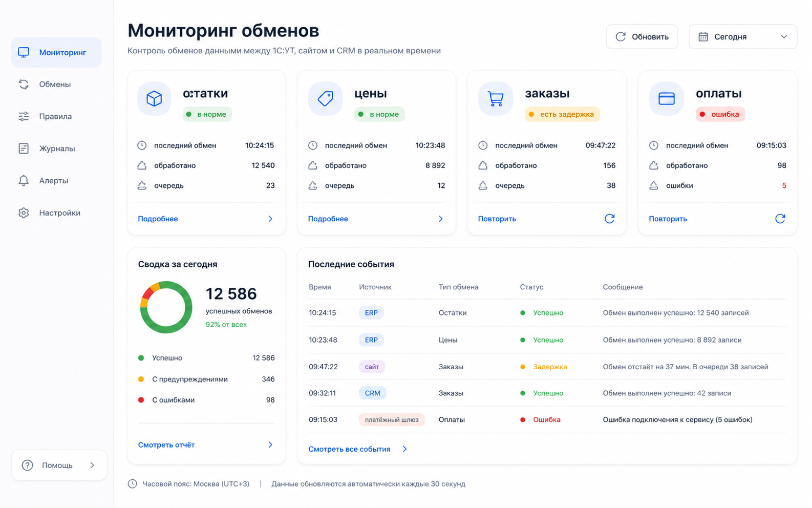Click Повторить on оплаты card
Screen dimensions: 812x508
pos(668,219)
